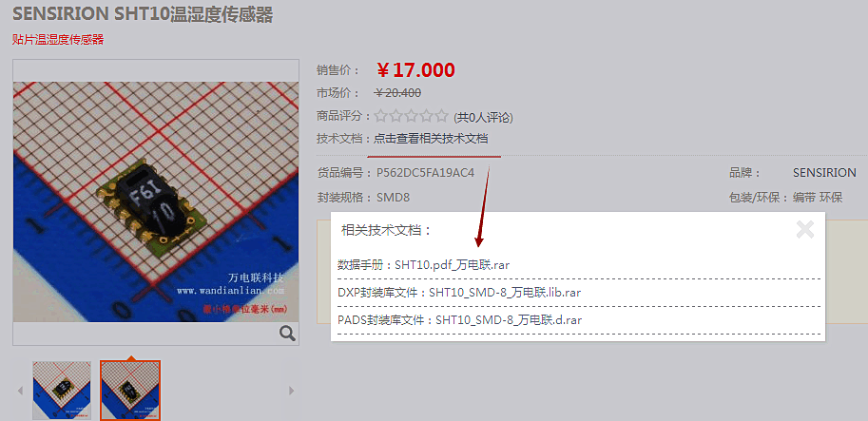
Task: Click the SENSIRION brand name
Action: click(824, 173)
